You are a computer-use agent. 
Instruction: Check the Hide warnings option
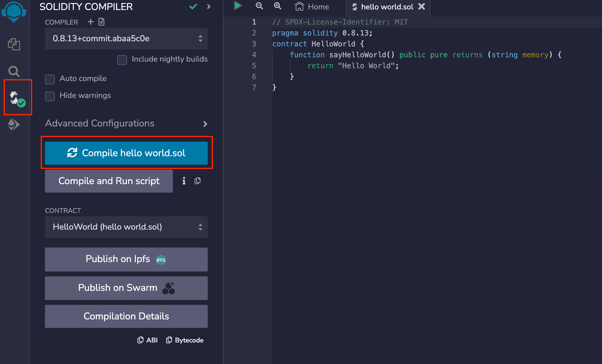(x=50, y=96)
